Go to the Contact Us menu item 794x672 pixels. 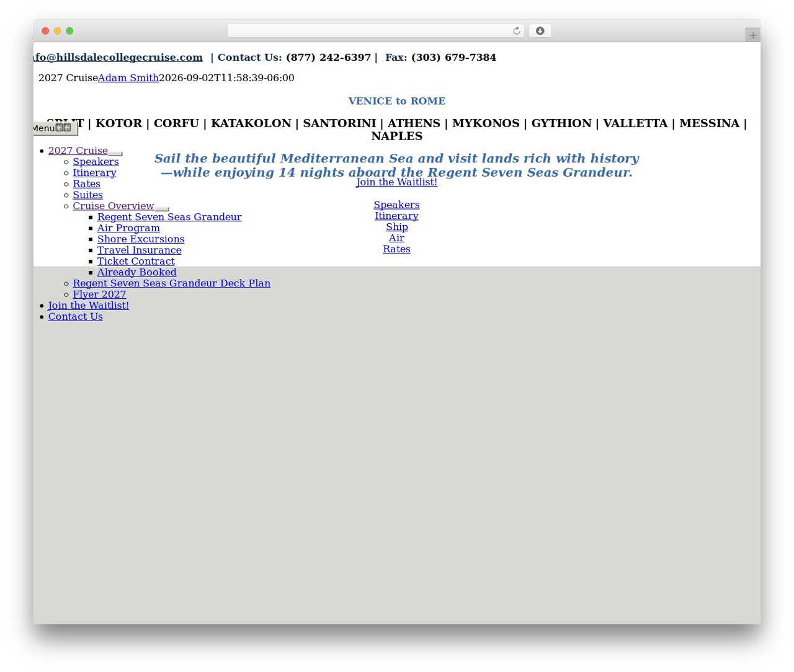[76, 317]
